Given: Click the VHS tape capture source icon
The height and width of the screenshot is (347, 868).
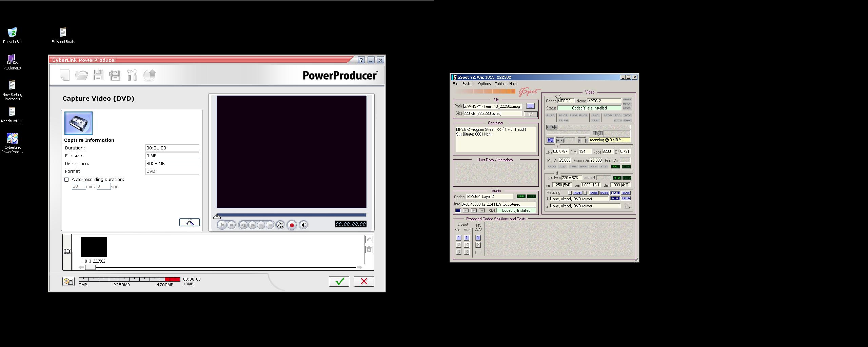Looking at the screenshot, I should [x=78, y=123].
